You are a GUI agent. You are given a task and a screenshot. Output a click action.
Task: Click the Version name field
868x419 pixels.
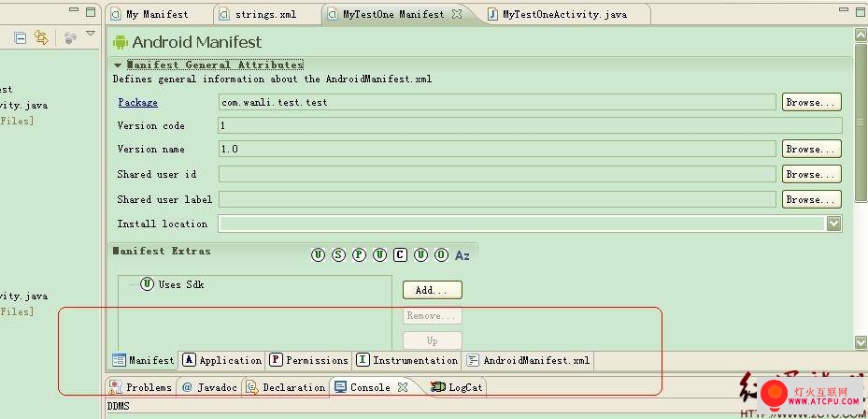[x=497, y=149]
